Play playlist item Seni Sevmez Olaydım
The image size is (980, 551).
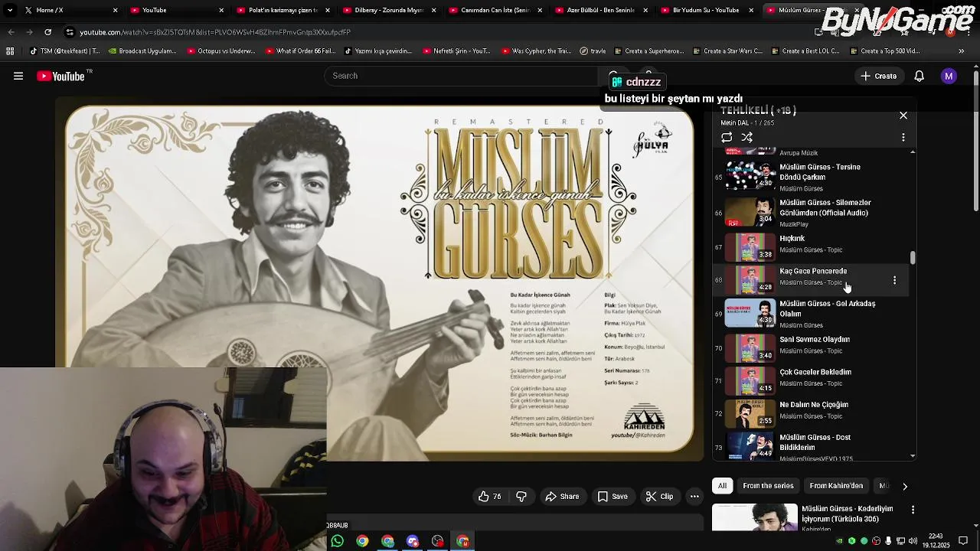812,347
